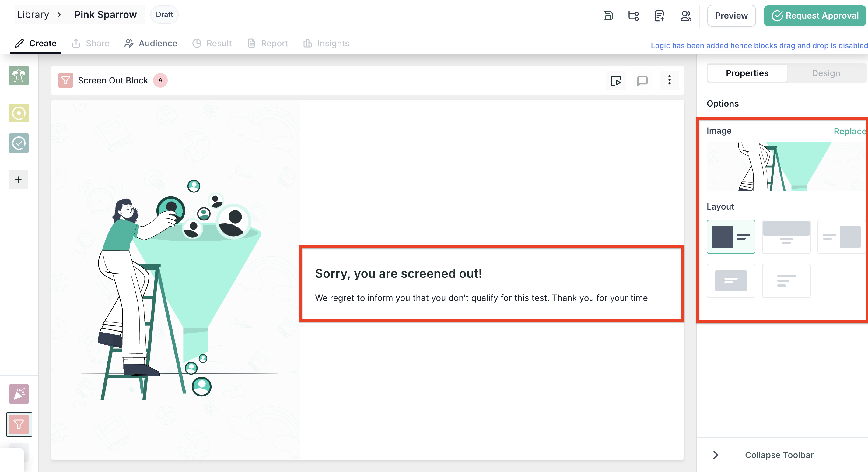The image size is (868, 472).
Task: Edit the 'Sorry, you are screened out!' heading
Action: pyautogui.click(x=398, y=273)
